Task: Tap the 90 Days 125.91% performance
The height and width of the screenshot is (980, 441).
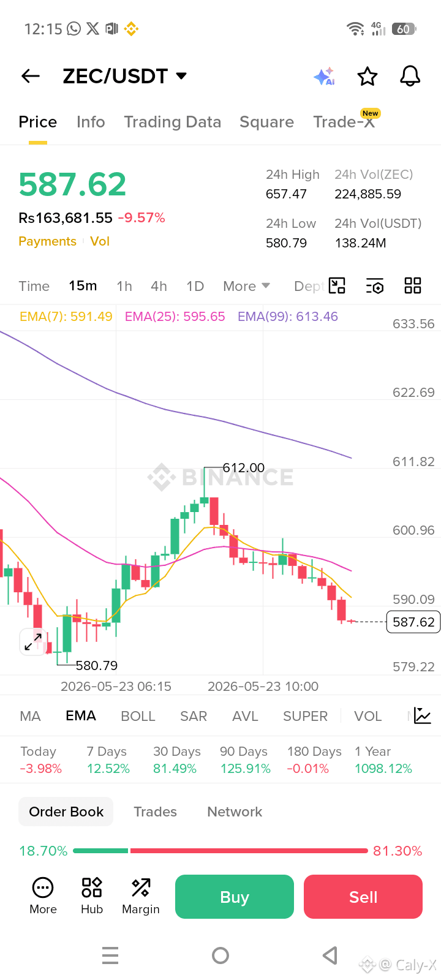Action: click(245, 759)
